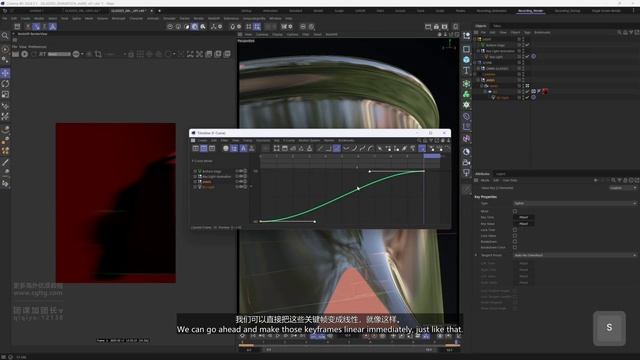
Task: Switch Timeline to Dope Sheet mode icon
Action: click(196, 148)
